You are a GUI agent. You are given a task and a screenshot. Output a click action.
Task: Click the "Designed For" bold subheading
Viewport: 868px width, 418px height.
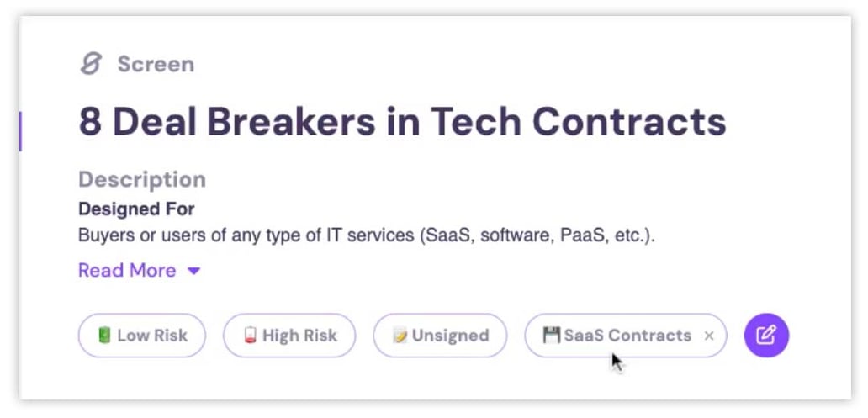click(x=136, y=208)
